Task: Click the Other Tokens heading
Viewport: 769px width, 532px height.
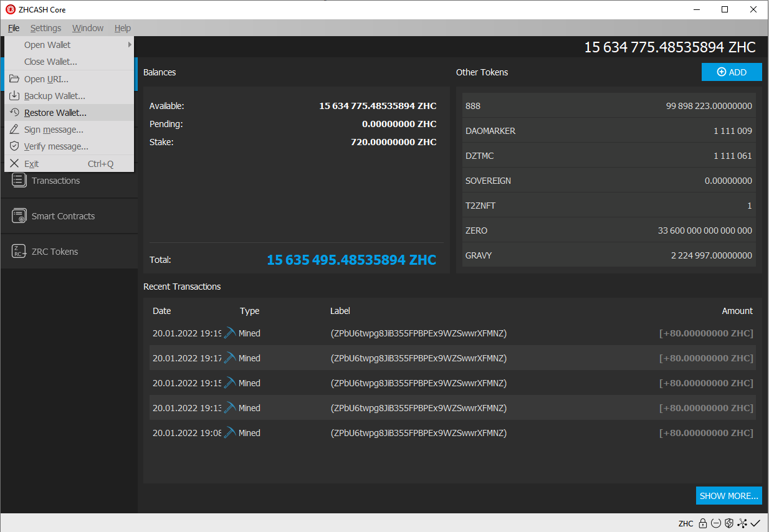Action: 482,72
